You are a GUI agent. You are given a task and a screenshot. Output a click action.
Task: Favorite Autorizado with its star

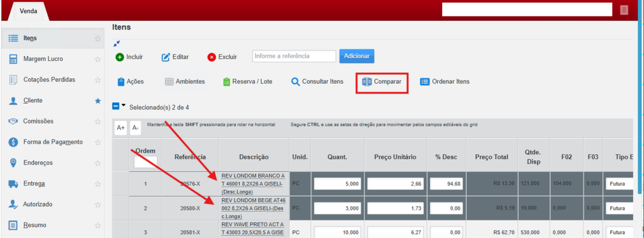(98, 204)
